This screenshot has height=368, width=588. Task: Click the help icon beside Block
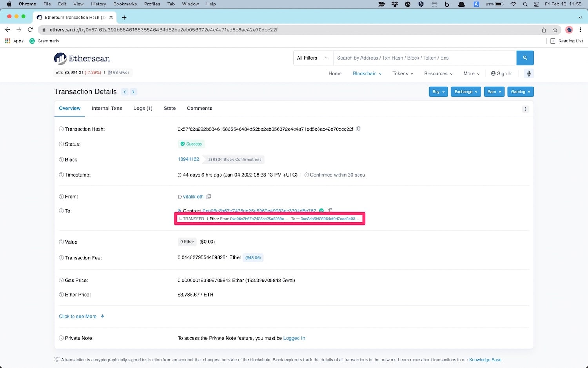[x=61, y=160]
